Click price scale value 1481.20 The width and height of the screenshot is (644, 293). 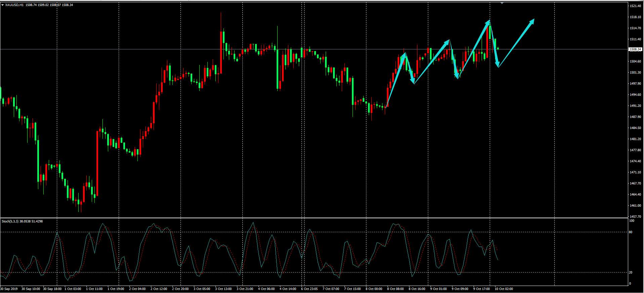click(636, 139)
